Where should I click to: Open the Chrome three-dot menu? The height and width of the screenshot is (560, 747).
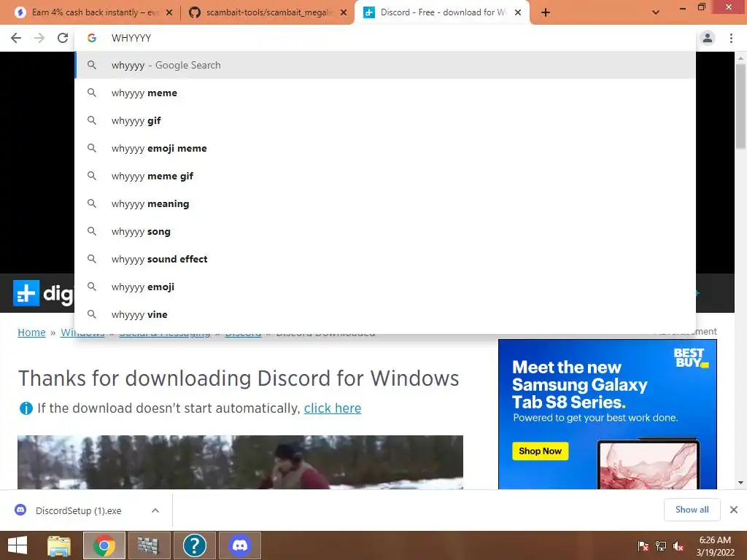731,38
